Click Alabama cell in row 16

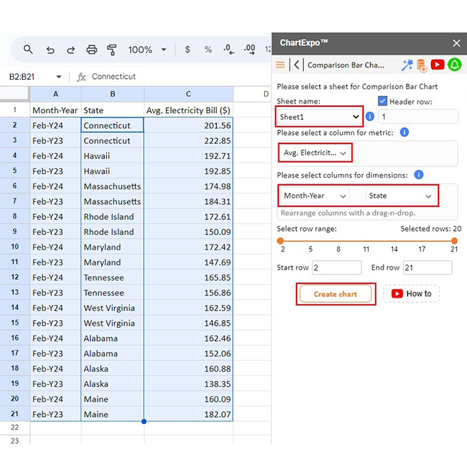coord(113,338)
